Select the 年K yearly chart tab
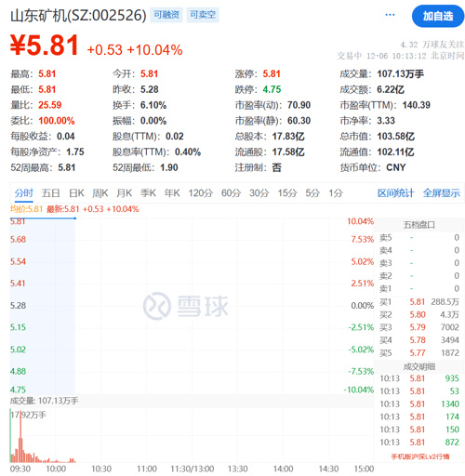 pyautogui.click(x=172, y=193)
